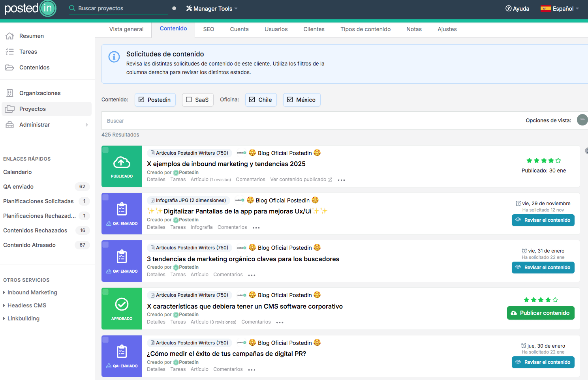The image size is (588, 380).
Task: Open the three-dots menu for 3 tendencias row
Action: pos(252,275)
